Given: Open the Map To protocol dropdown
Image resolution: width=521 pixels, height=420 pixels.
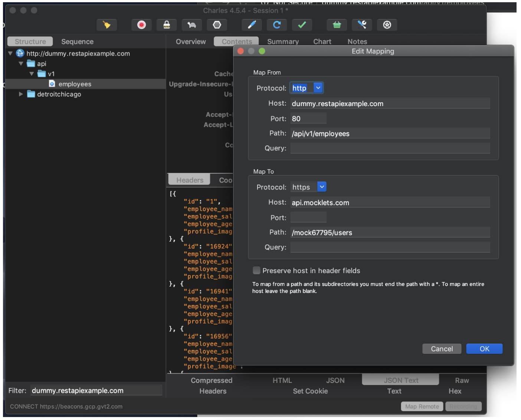Looking at the screenshot, I should point(321,187).
